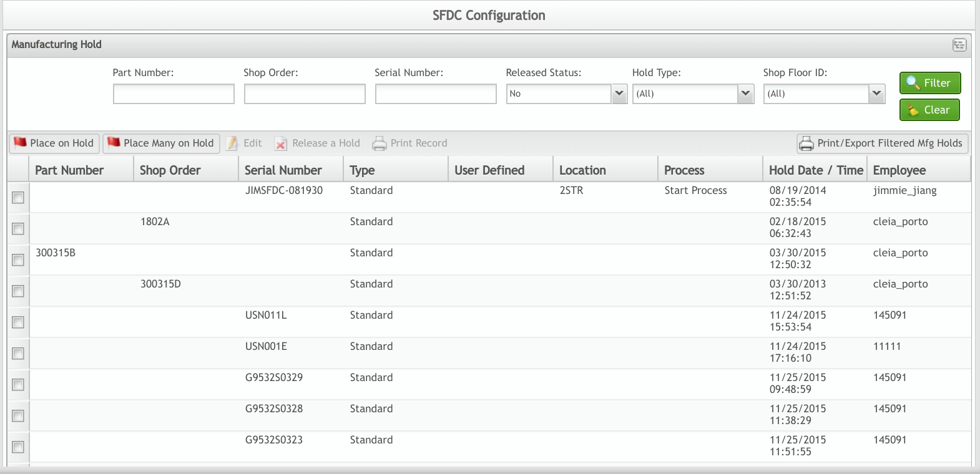This screenshot has height=474, width=980.
Task: Click hold date 08/19/2014 02:35:54
Action: (798, 196)
